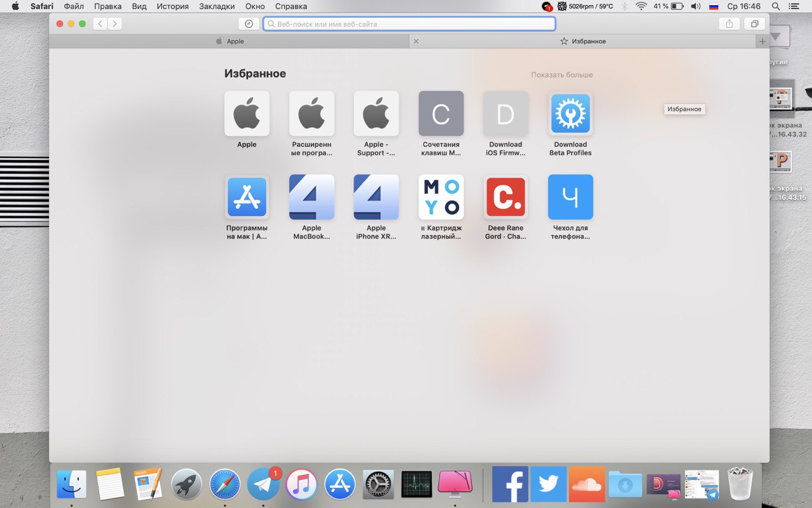Open the Apple - Support favorite
The height and width of the screenshot is (508, 812).
click(376, 114)
